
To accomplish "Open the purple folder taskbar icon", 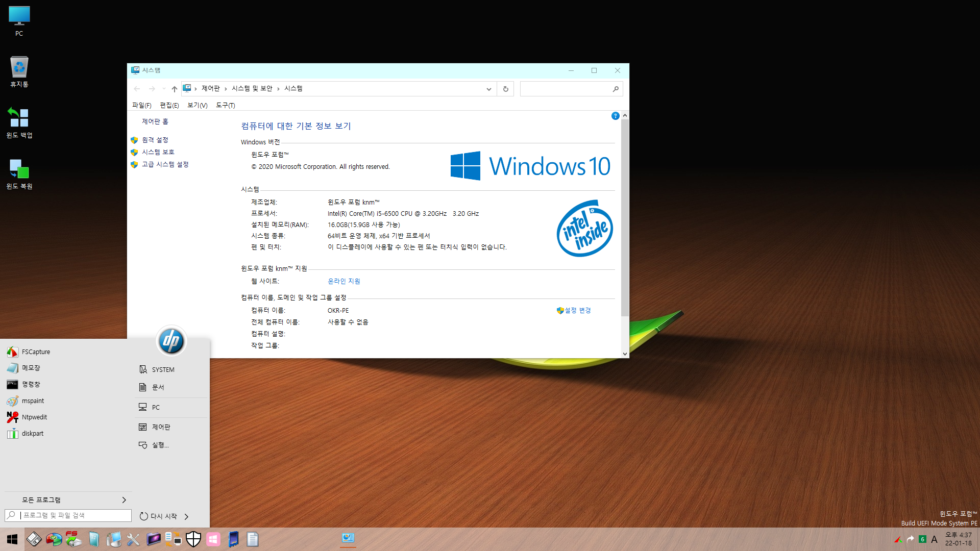I will pyautogui.click(x=153, y=539).
